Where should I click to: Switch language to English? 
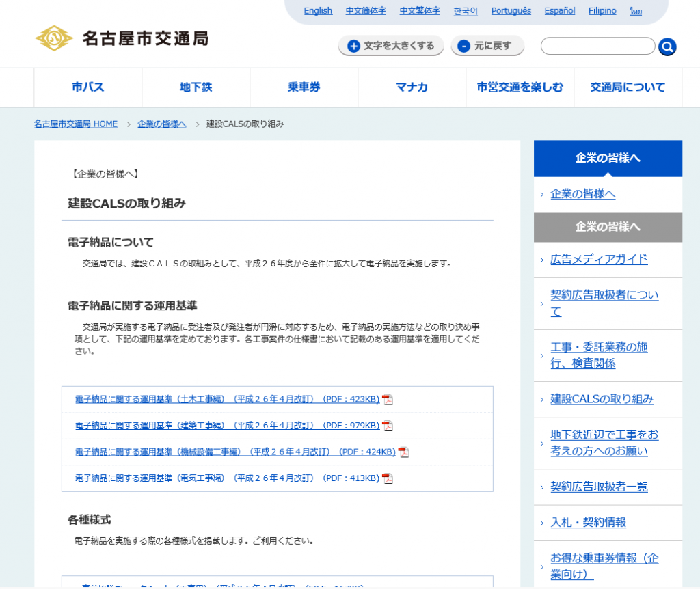(x=318, y=11)
